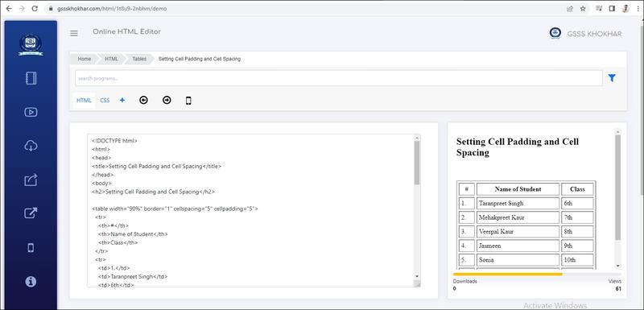The height and width of the screenshot is (310, 644).
Task: Focus the search programs field
Action: coord(338,78)
